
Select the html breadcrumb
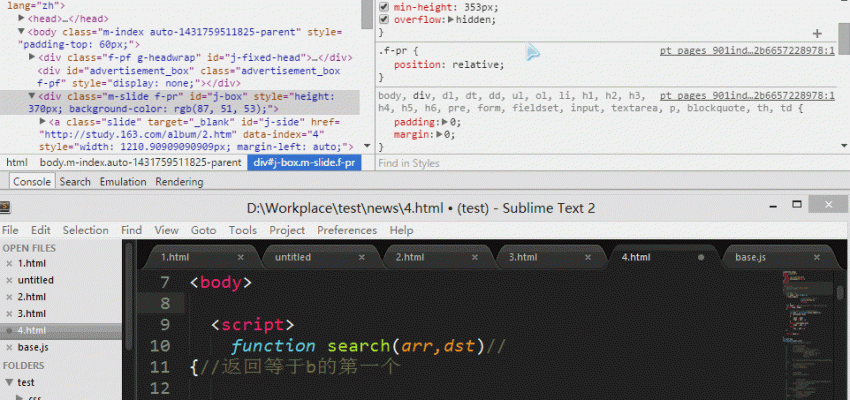17,163
